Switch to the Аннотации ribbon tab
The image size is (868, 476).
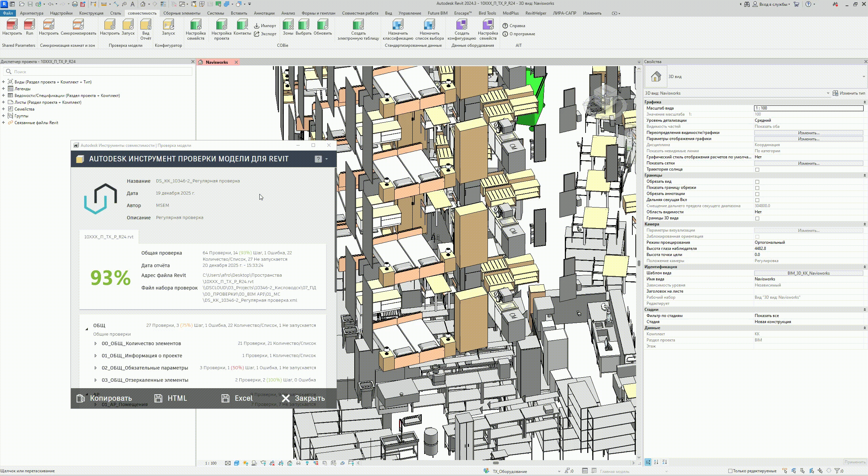click(264, 13)
